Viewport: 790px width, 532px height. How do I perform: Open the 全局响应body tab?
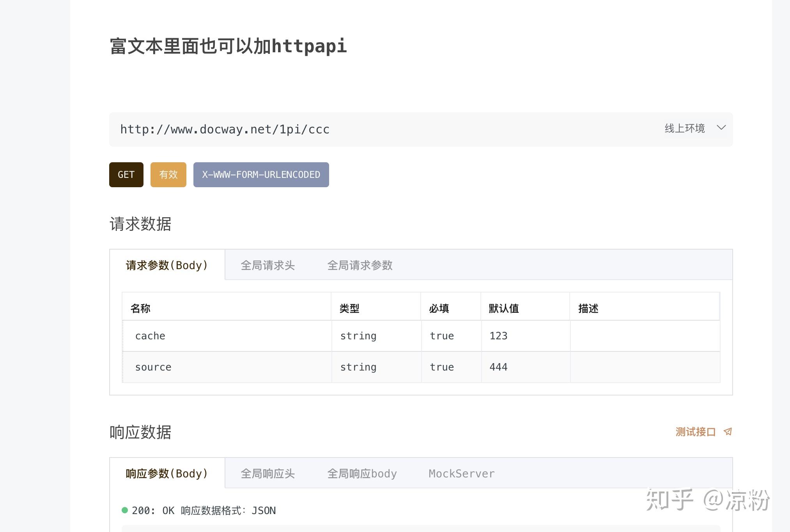pyautogui.click(x=362, y=473)
